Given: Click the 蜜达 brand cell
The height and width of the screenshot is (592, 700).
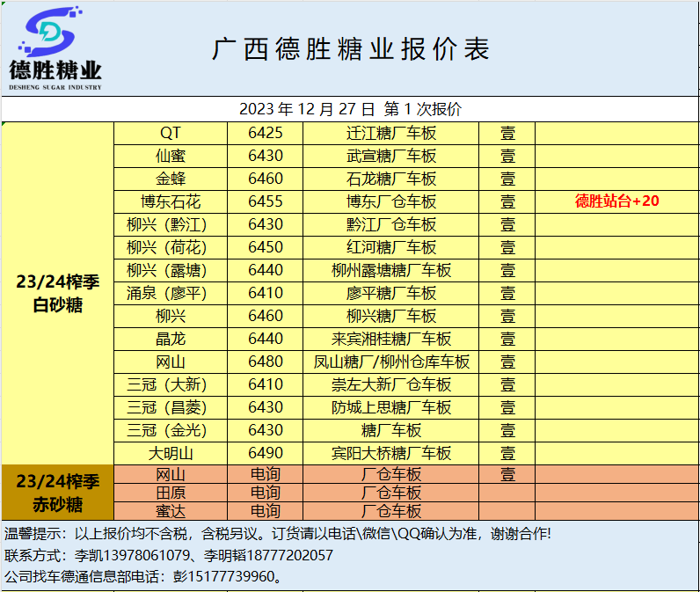Looking at the screenshot, I should pos(171,511).
